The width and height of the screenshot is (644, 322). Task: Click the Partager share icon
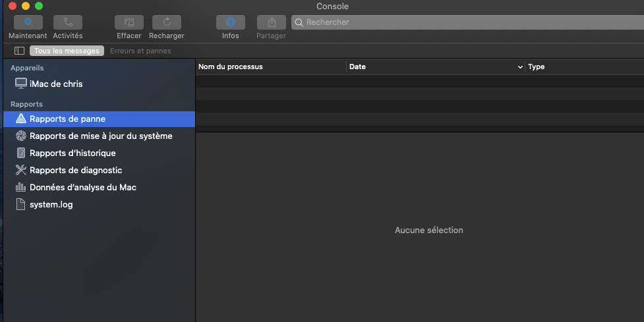(x=272, y=22)
